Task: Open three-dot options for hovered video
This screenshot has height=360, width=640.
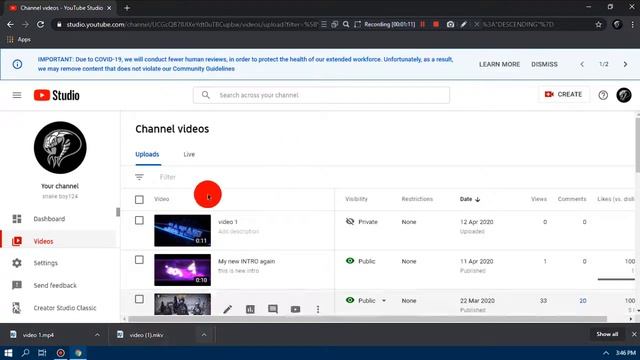Action: (x=318, y=309)
